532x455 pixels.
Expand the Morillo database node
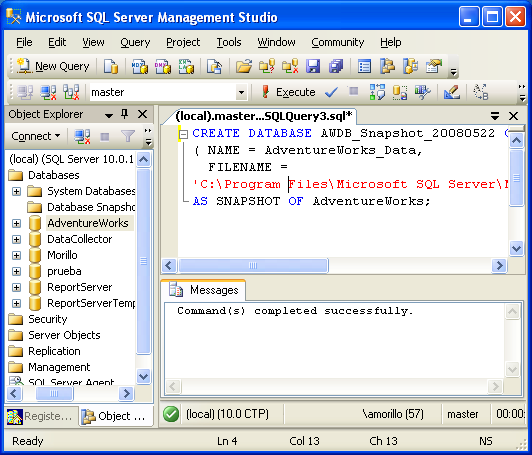point(16,255)
